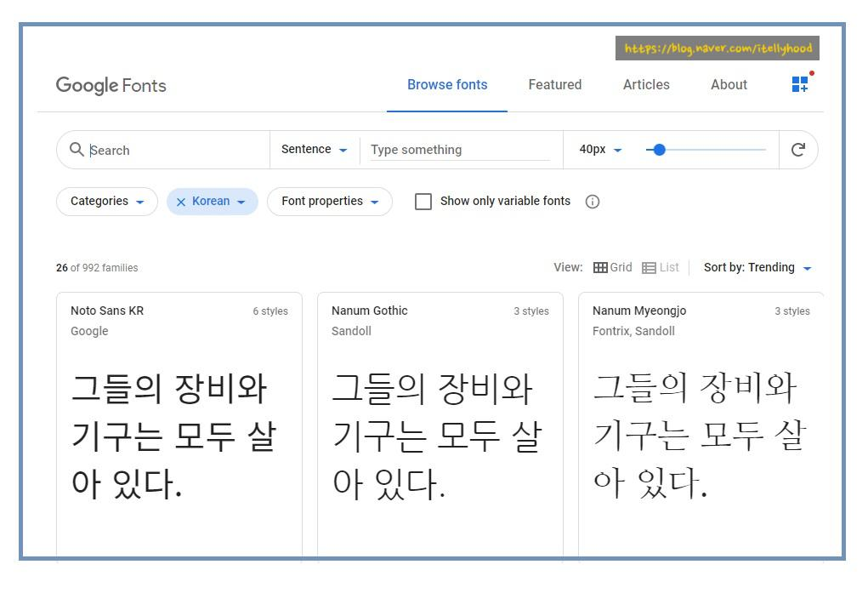Enable Show only variable fonts checkbox
The width and height of the screenshot is (868, 593).
pos(423,201)
